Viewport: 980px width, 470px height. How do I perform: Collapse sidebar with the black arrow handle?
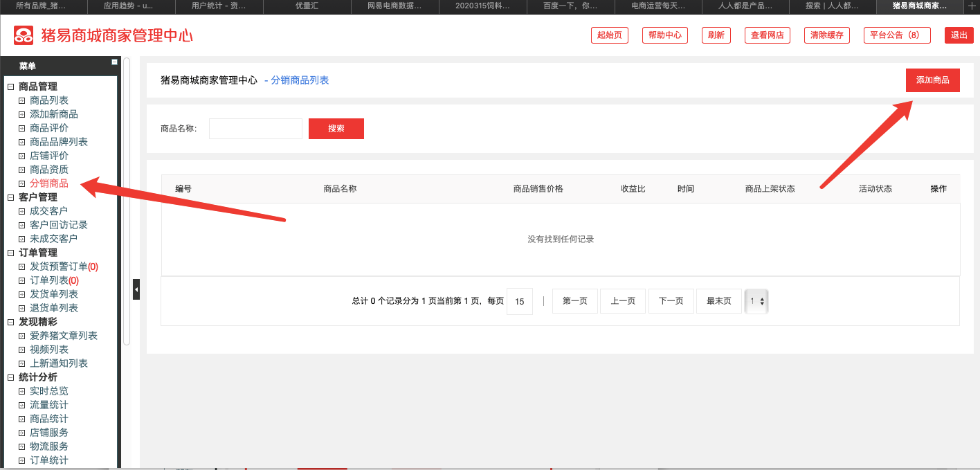[x=136, y=289]
